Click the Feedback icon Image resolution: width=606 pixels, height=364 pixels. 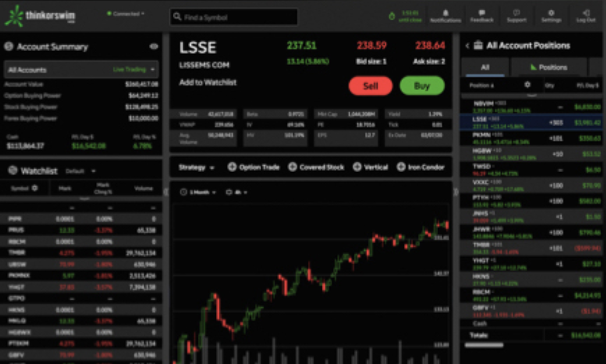pyautogui.click(x=481, y=15)
